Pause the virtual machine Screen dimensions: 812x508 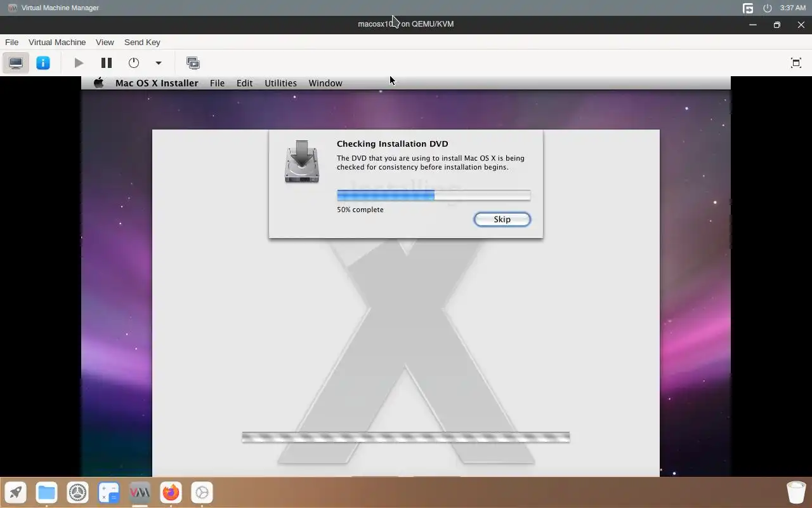[107, 63]
